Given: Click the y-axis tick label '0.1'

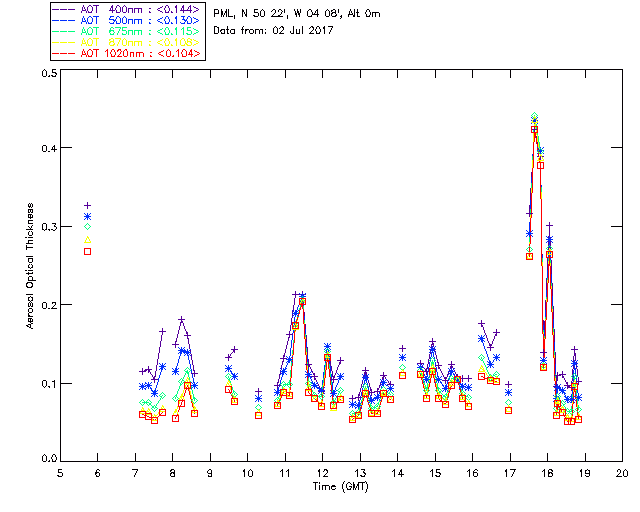Looking at the screenshot, I should click(49, 384).
